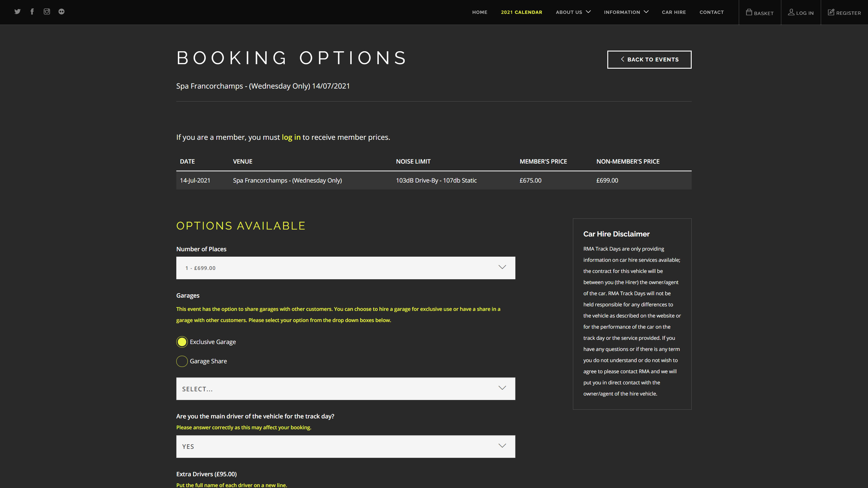Image resolution: width=868 pixels, height=488 pixels.
Task: Open the Facebook social icon
Action: [32, 11]
